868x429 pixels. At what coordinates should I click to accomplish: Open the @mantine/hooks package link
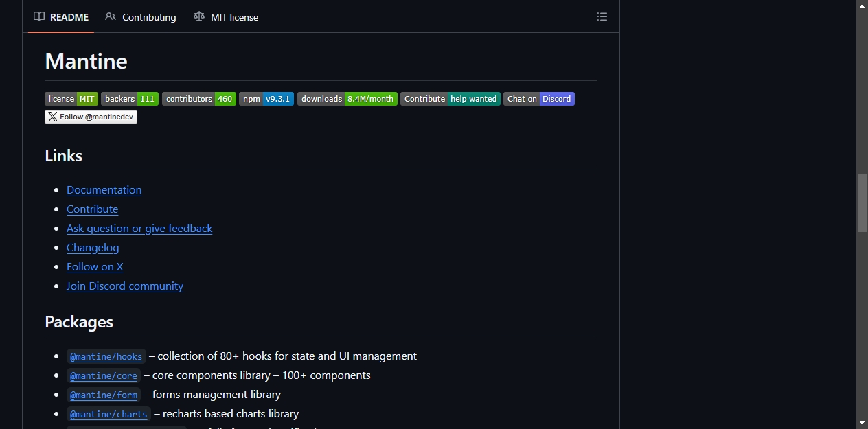pyautogui.click(x=106, y=357)
